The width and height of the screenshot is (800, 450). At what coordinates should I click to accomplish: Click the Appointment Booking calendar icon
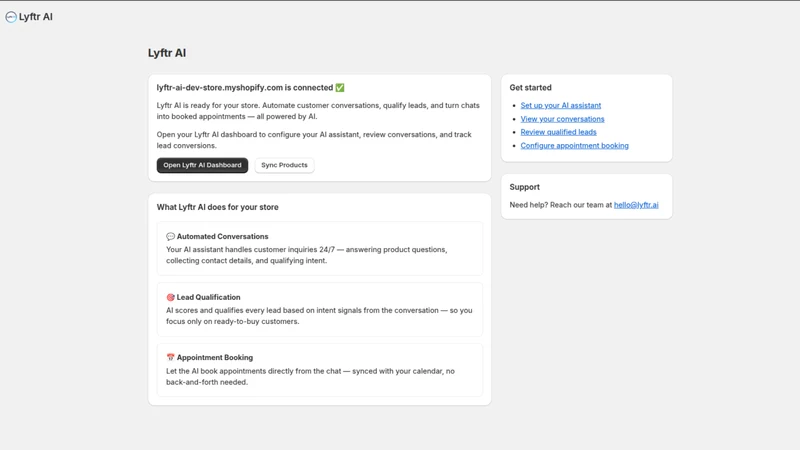click(x=170, y=357)
